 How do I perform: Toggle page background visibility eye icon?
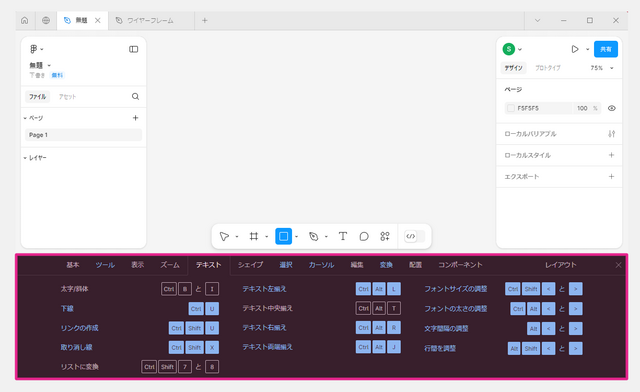[x=611, y=108]
